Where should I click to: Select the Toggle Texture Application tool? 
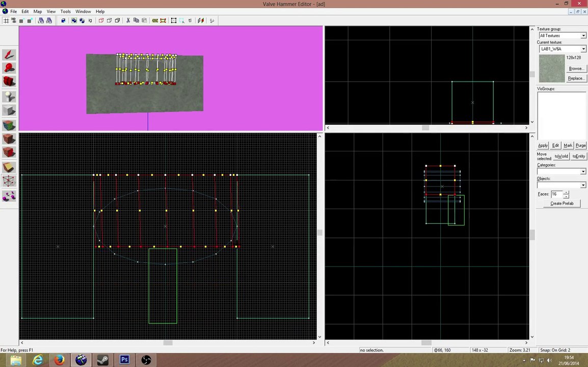click(9, 124)
